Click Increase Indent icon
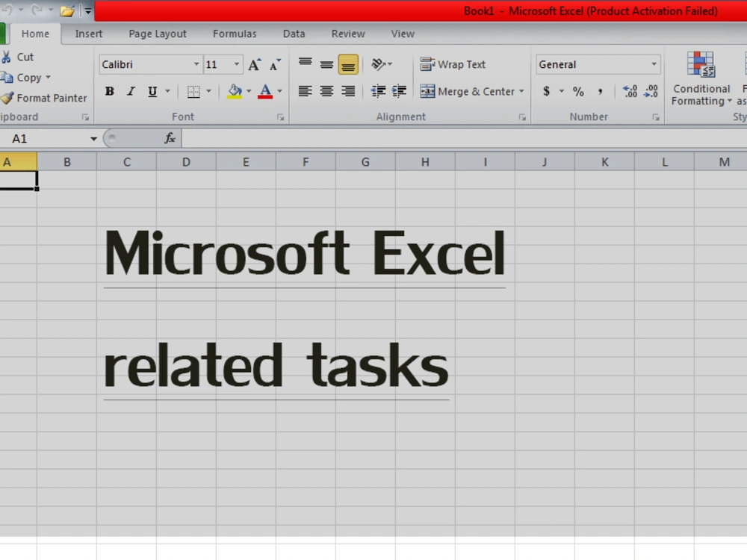Screen dimensions: 747x560 pyautogui.click(x=399, y=91)
